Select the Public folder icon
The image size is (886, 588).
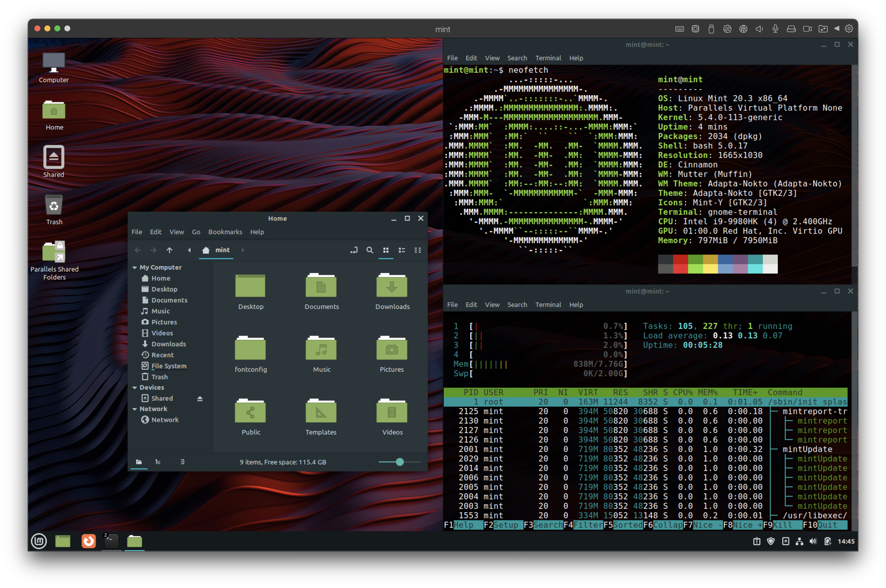pos(250,411)
